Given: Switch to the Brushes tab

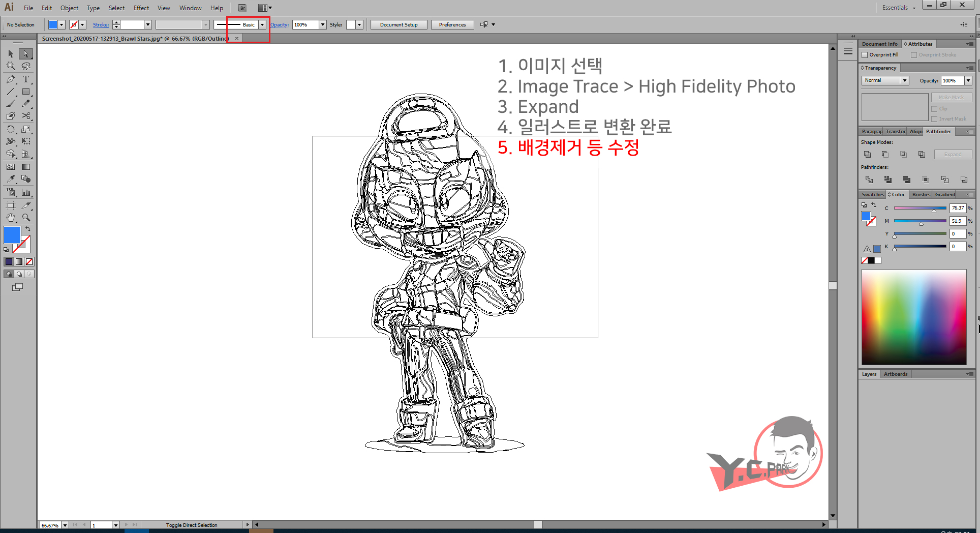Looking at the screenshot, I should [921, 194].
